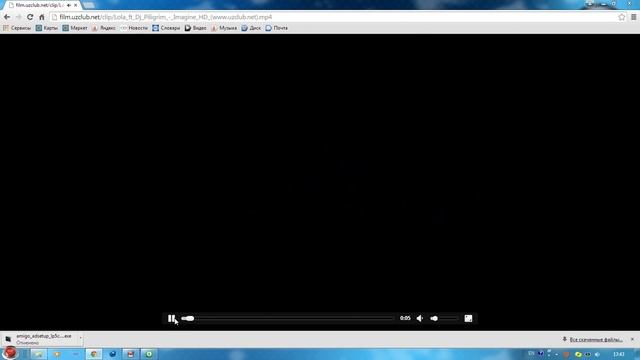Open the Почта bookmark

coord(277,28)
